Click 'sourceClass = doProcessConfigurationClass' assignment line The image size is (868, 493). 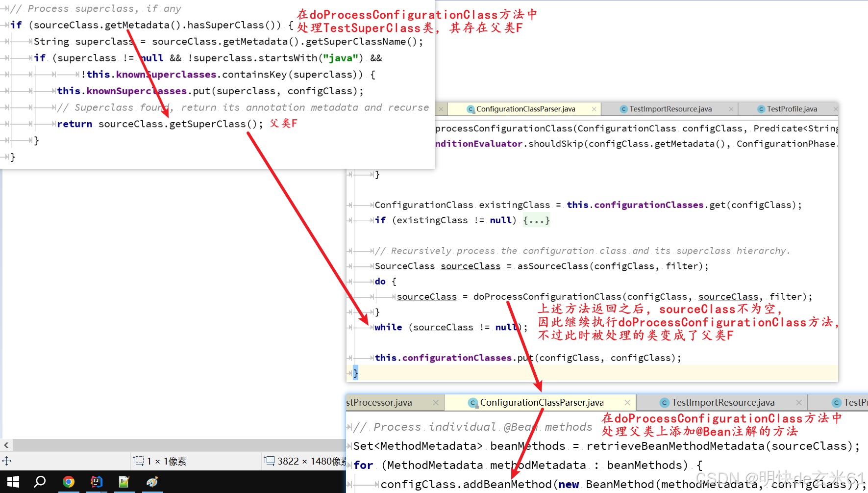point(604,297)
